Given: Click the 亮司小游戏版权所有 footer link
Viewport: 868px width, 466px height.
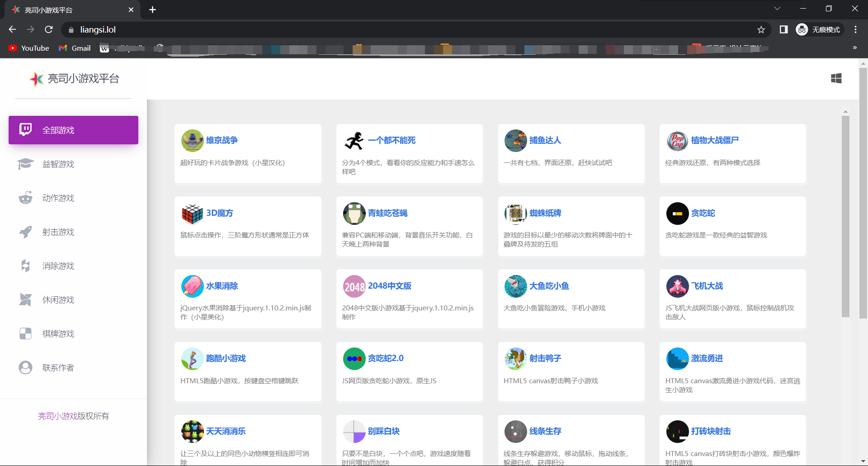Looking at the screenshot, I should tap(73, 416).
